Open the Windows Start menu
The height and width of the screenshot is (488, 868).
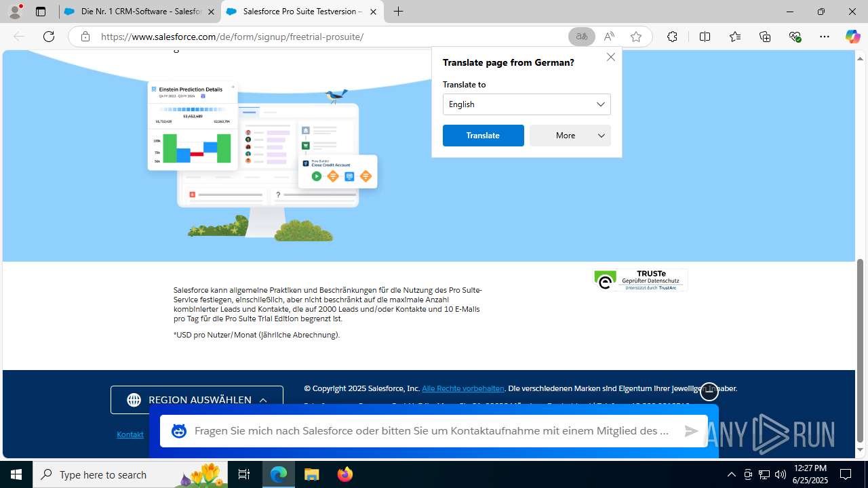pos(16,474)
